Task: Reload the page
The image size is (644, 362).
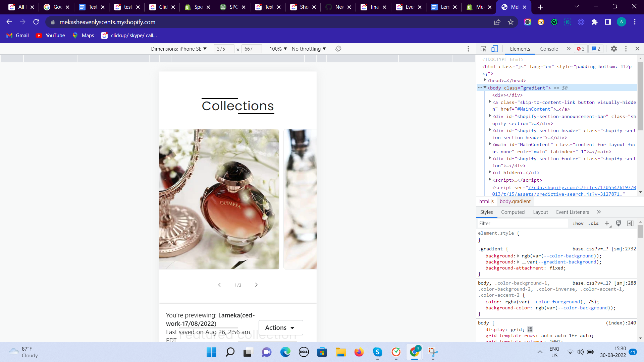Action: (36, 22)
